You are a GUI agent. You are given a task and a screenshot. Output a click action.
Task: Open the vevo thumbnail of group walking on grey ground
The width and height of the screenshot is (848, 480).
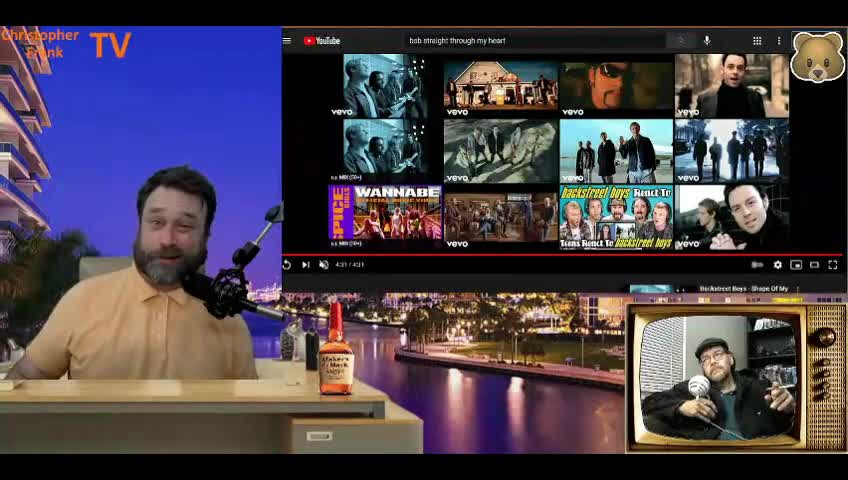(501, 151)
